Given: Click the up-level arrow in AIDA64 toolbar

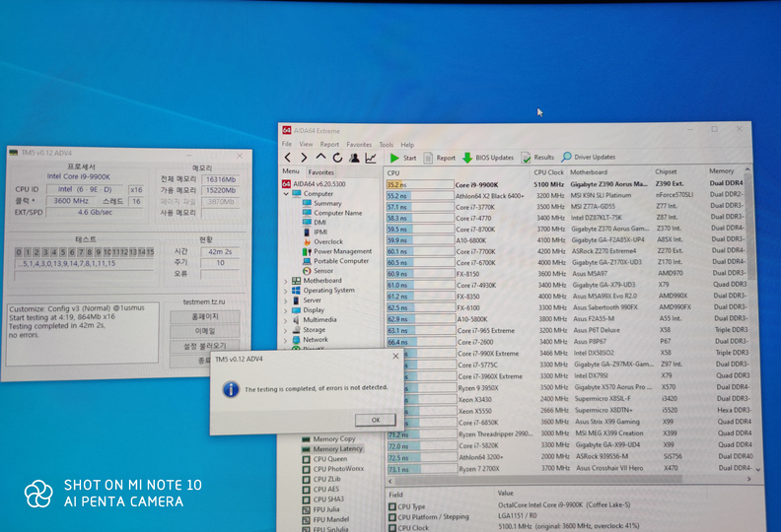Looking at the screenshot, I should pos(320,158).
